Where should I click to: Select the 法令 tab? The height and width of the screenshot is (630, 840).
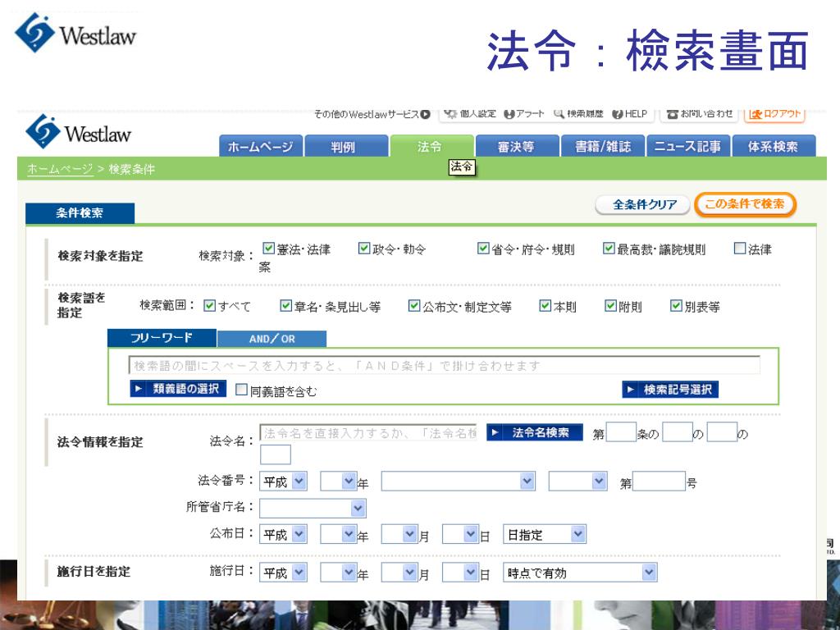(x=431, y=146)
